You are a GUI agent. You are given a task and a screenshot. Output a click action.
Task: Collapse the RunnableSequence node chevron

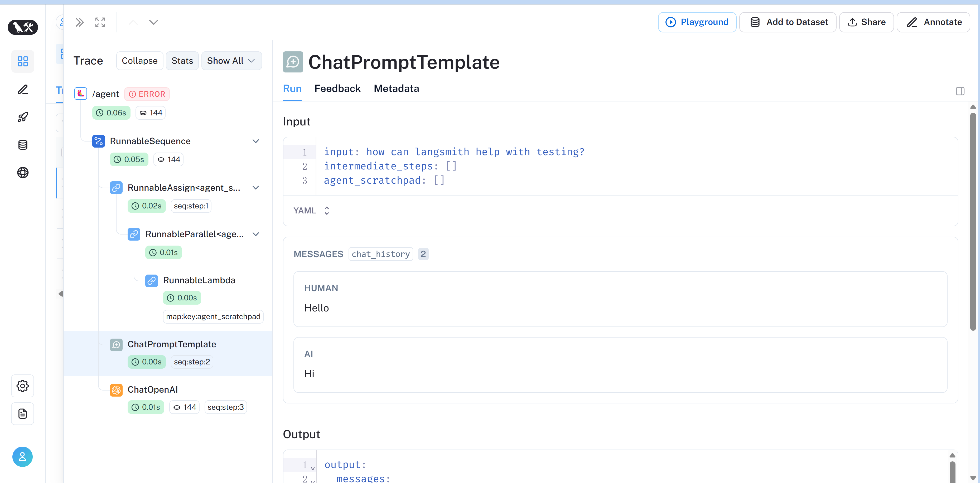256,141
